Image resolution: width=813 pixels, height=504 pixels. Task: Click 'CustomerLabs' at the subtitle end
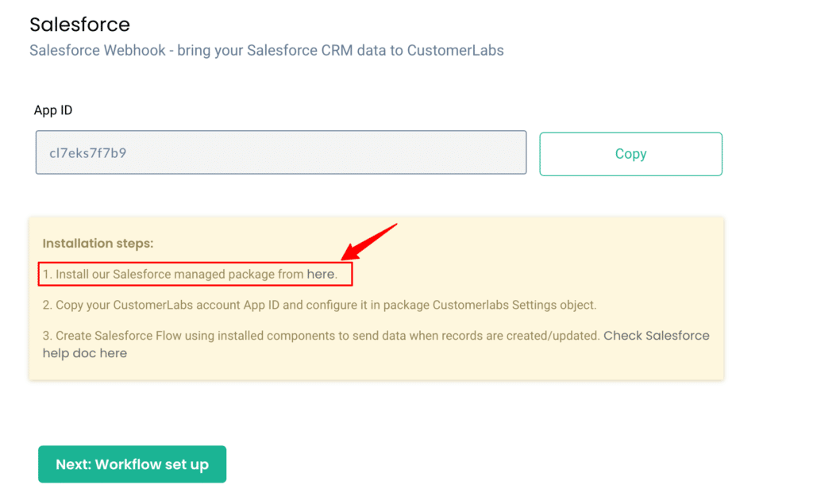(x=455, y=51)
